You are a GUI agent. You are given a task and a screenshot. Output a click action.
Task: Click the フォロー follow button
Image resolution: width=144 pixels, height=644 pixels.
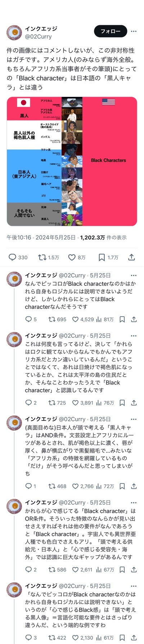[111, 31]
